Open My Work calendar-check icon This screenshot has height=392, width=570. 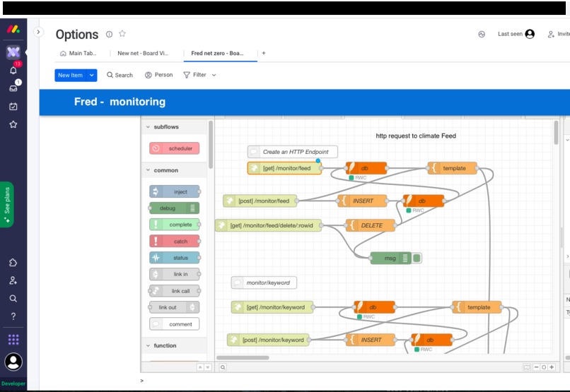pos(13,107)
